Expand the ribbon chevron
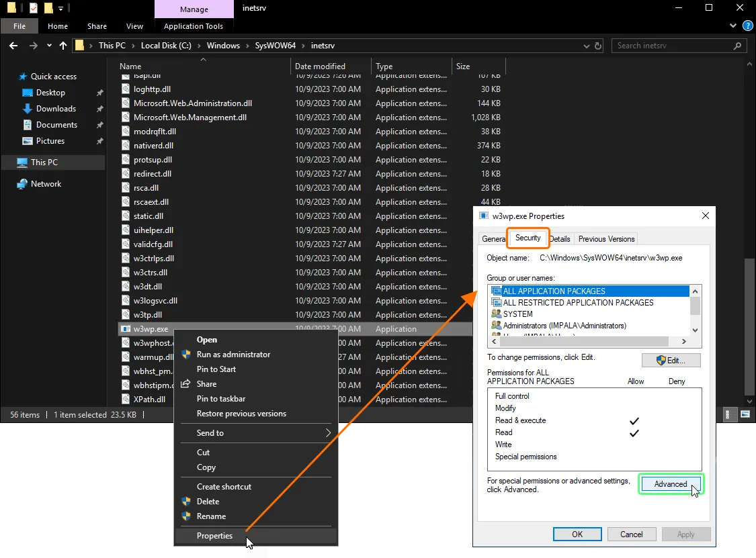756x558 pixels. (733, 26)
